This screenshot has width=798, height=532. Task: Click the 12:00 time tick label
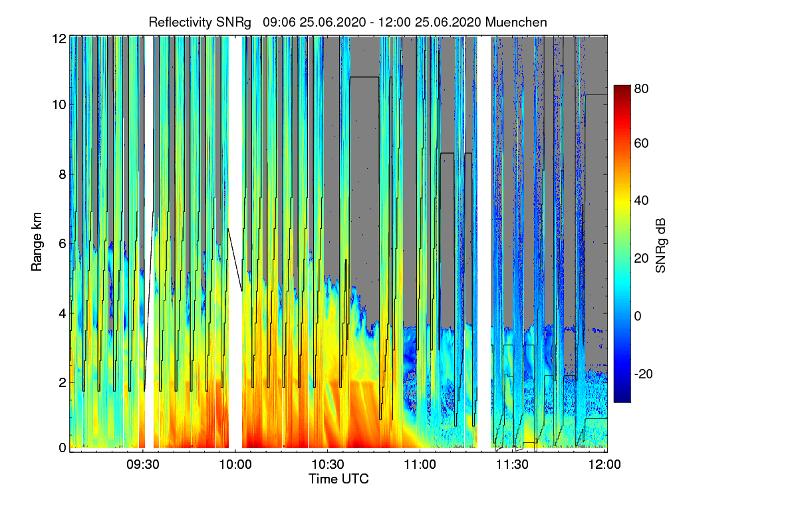click(603, 465)
